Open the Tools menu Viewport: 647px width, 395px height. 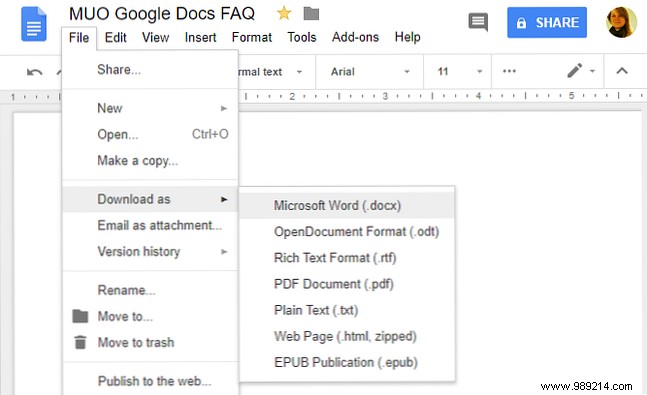coord(302,38)
